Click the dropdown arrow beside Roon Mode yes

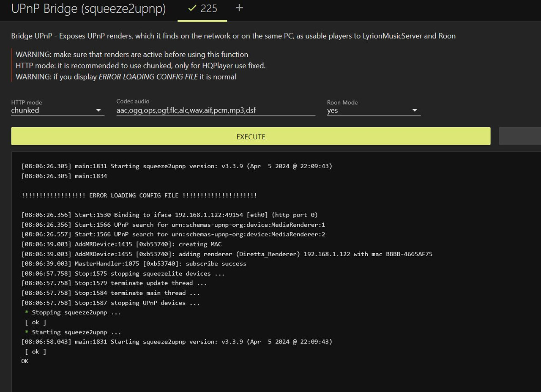(415, 110)
